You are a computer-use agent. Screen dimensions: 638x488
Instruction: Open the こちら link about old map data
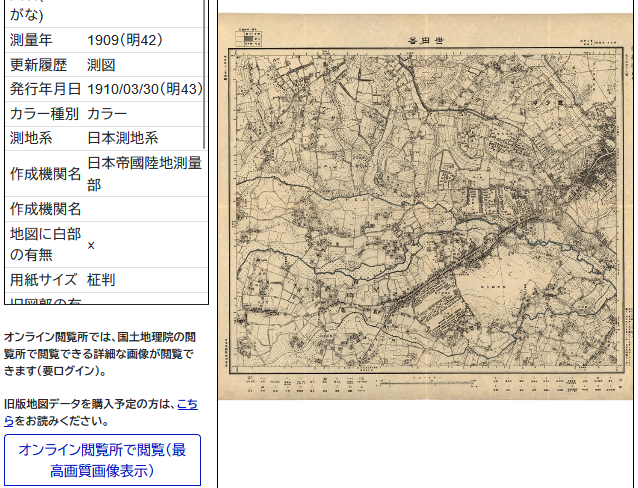click(101, 412)
